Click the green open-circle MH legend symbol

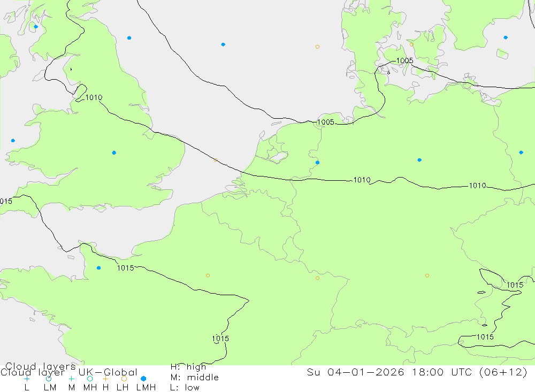point(90,379)
